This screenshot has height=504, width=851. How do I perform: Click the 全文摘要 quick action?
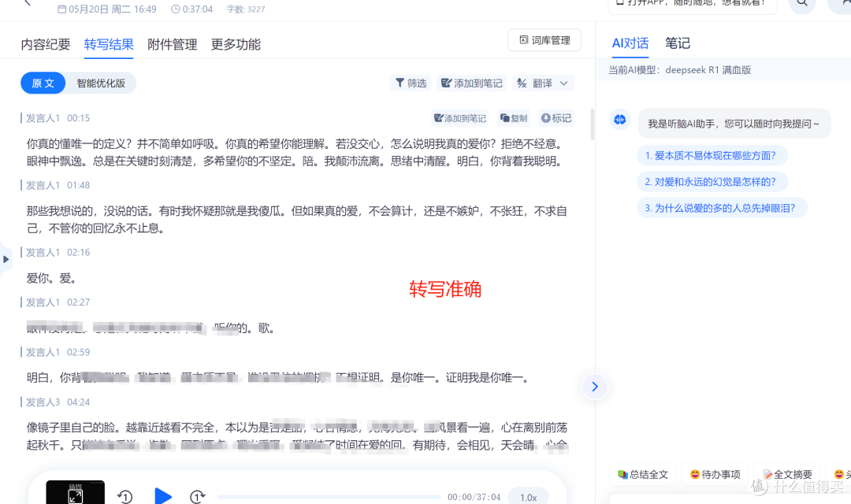787,475
